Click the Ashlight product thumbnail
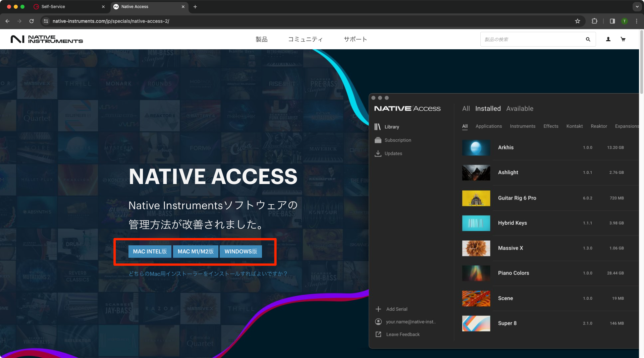644x358 pixels. point(476,173)
